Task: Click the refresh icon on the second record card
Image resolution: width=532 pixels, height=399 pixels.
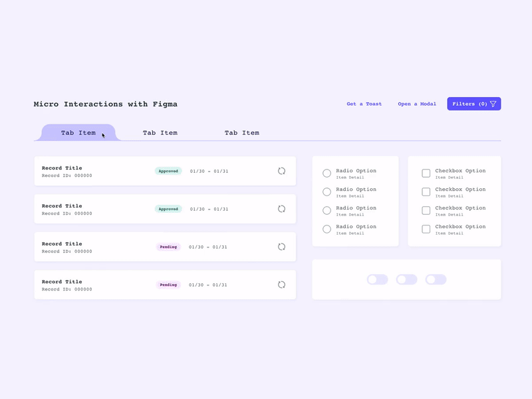Action: tap(280, 209)
